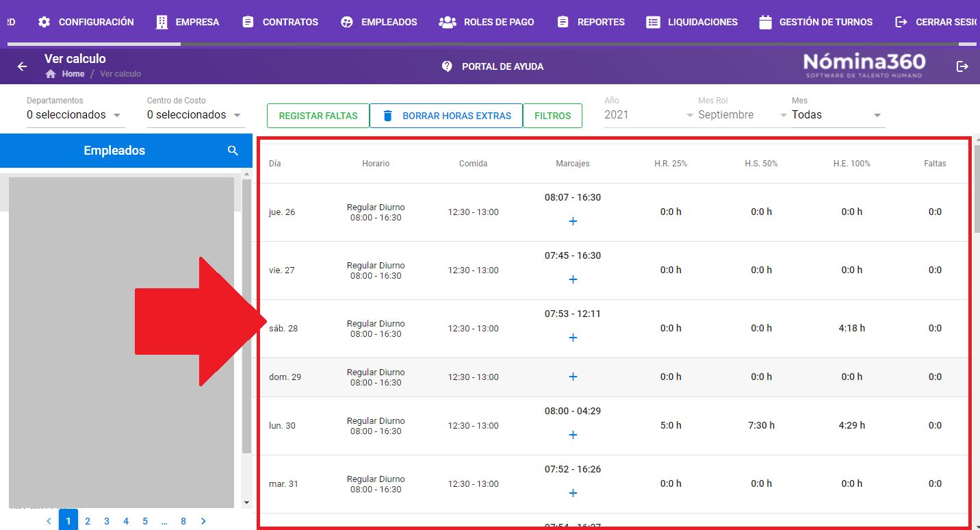The width and height of the screenshot is (980, 530).
Task: Click the Gestión de Turnos calendar icon
Action: point(765,22)
